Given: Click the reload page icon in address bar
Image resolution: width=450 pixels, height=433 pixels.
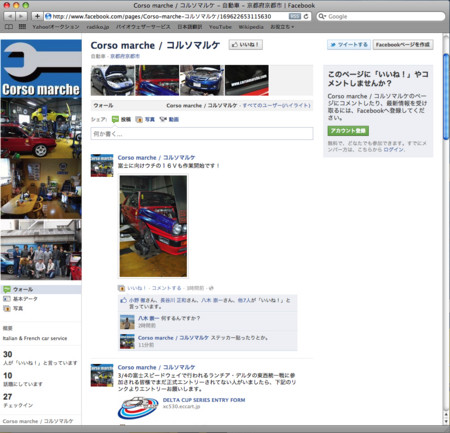Looking at the screenshot, I should tap(306, 16).
